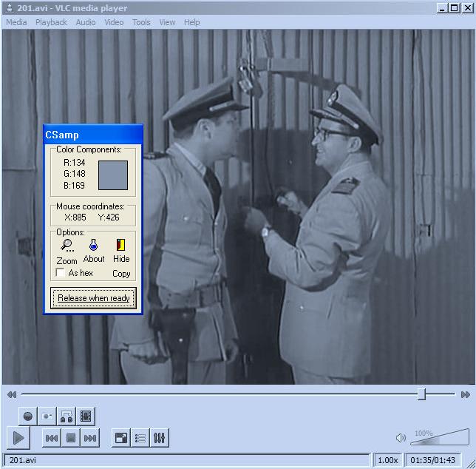Screen dimensions: 476x469
Task: Open extended settings equalizer panel
Action: click(160, 438)
